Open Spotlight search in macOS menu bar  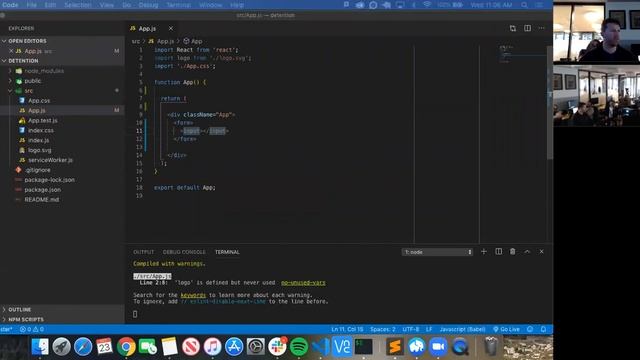[x=524, y=5]
